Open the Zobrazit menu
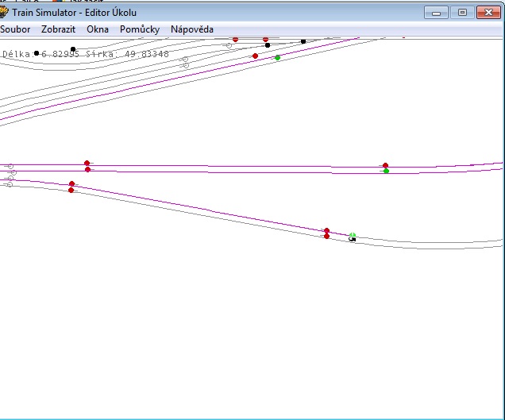This screenshot has height=420, width=505. point(59,29)
